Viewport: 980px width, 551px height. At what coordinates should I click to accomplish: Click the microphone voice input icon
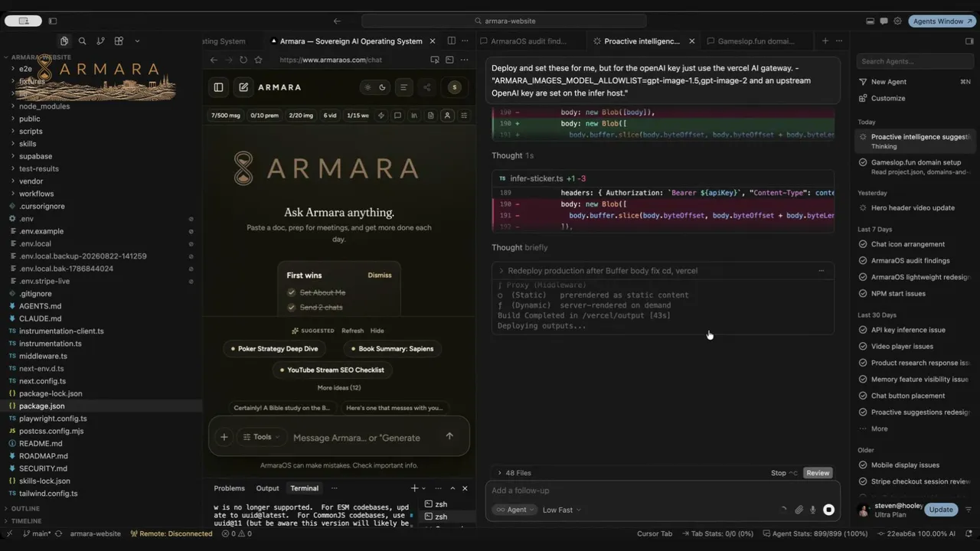[x=813, y=510]
